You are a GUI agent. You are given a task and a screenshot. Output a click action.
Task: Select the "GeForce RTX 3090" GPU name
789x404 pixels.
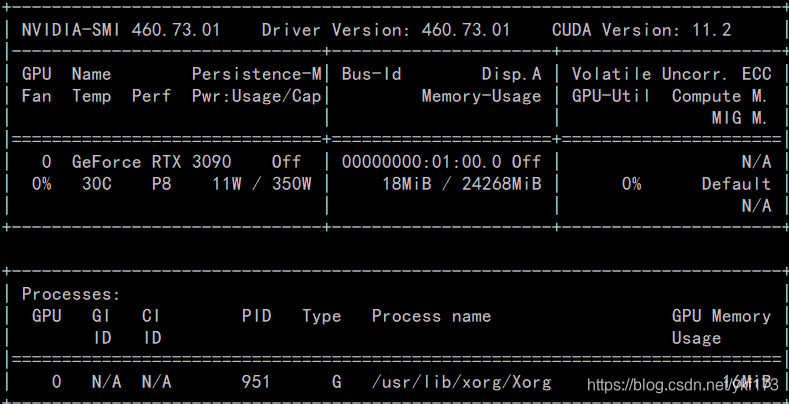[151, 161]
